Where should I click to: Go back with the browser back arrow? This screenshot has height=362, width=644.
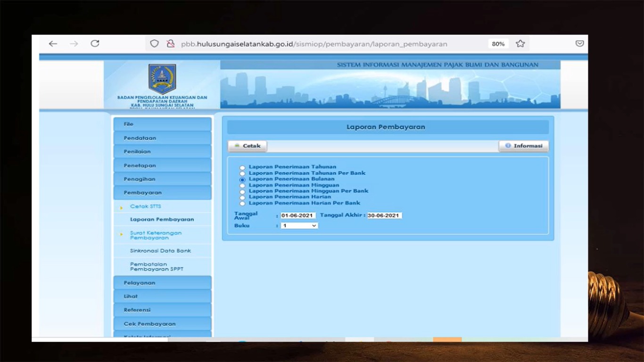click(53, 44)
